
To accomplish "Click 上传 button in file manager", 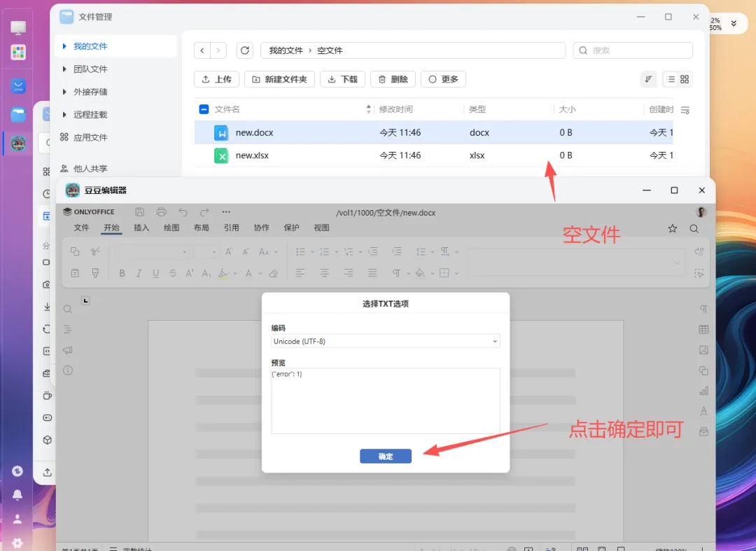I will click(216, 79).
